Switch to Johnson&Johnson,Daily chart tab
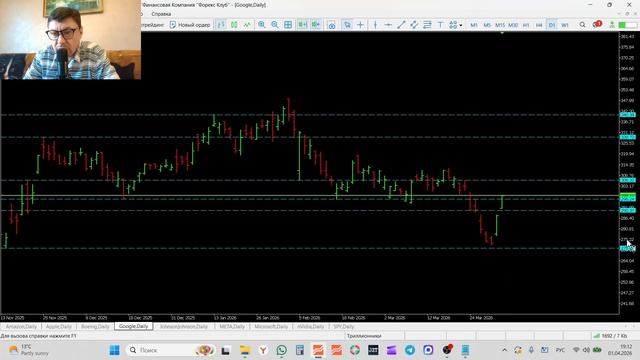The image size is (640, 360). click(184, 327)
